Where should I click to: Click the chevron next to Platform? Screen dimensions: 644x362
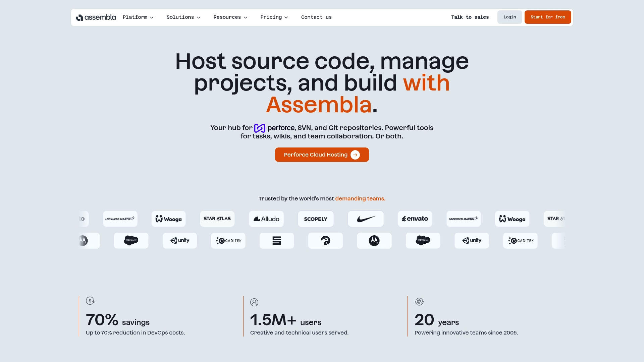[152, 17]
